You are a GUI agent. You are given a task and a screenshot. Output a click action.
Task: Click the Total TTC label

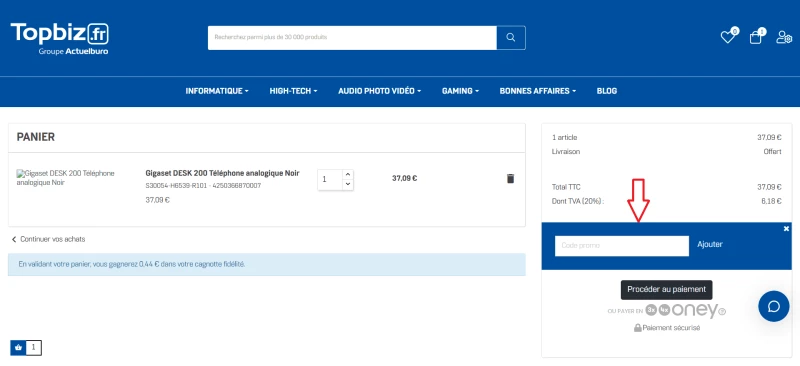566,187
